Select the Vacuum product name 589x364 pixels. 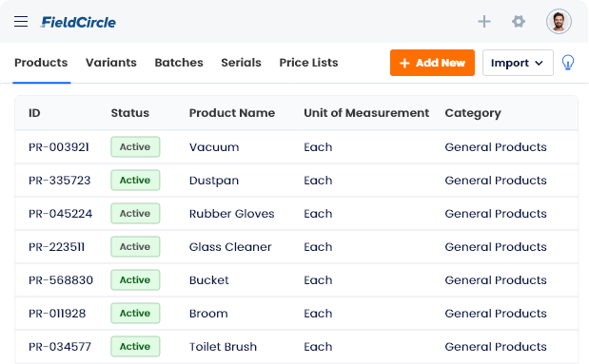click(214, 147)
